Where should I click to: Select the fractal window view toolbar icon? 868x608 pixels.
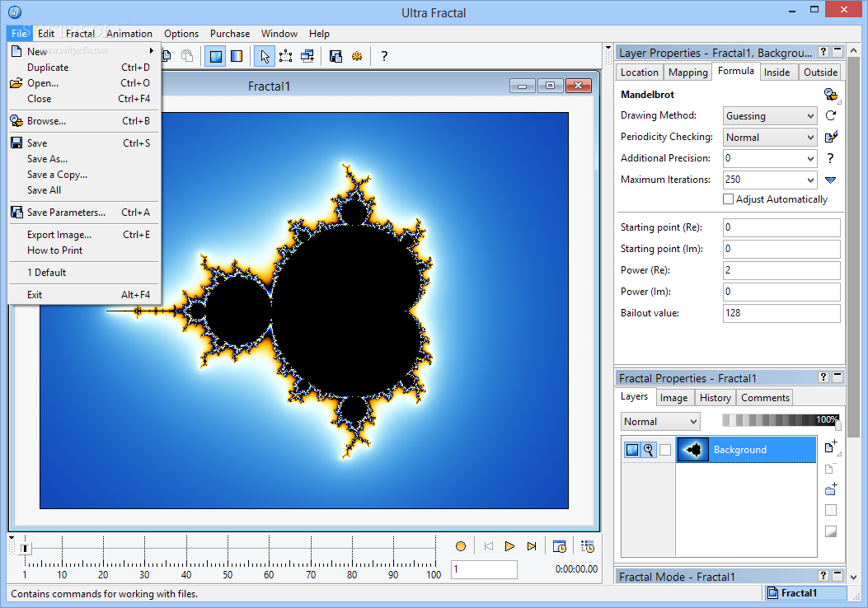point(215,56)
